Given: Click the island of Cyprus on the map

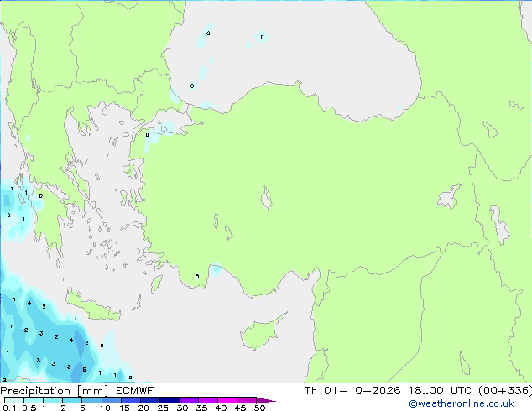Looking at the screenshot, I should click(263, 331).
